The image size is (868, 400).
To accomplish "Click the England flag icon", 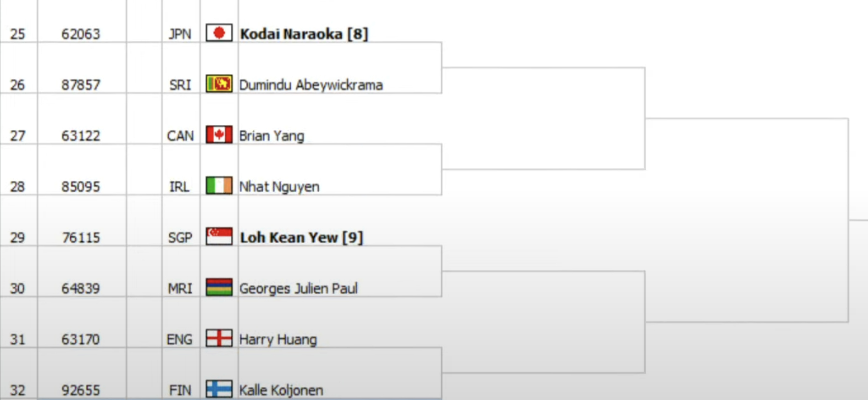I will tap(219, 338).
